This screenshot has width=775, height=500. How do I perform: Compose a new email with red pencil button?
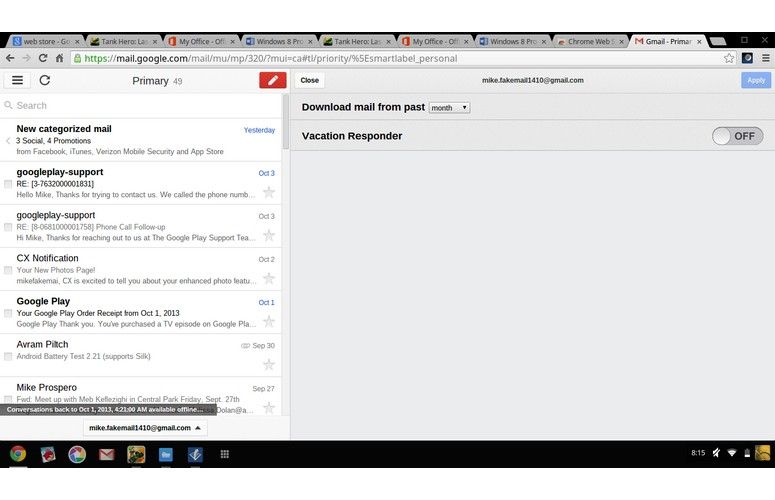coord(273,80)
